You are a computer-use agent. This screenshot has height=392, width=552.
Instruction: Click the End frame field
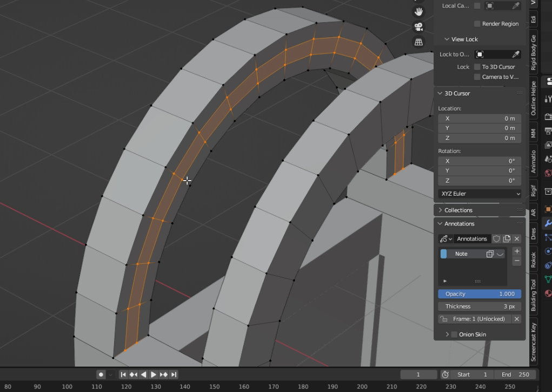pos(515,374)
